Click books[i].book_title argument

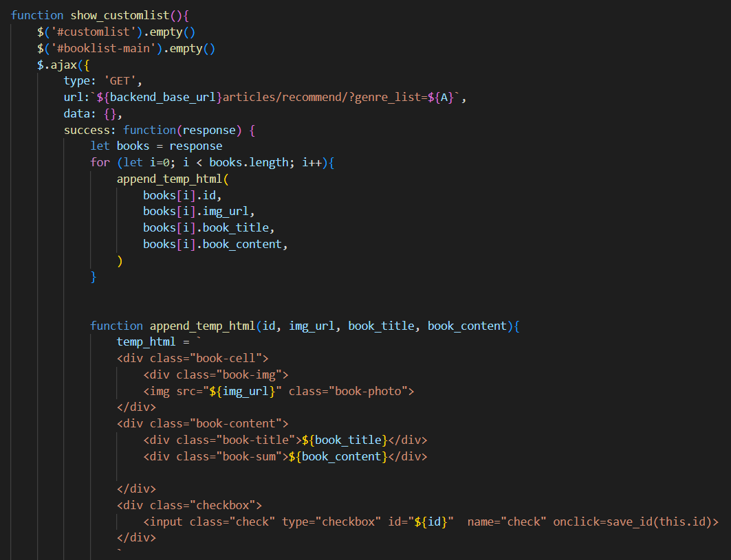tap(208, 228)
